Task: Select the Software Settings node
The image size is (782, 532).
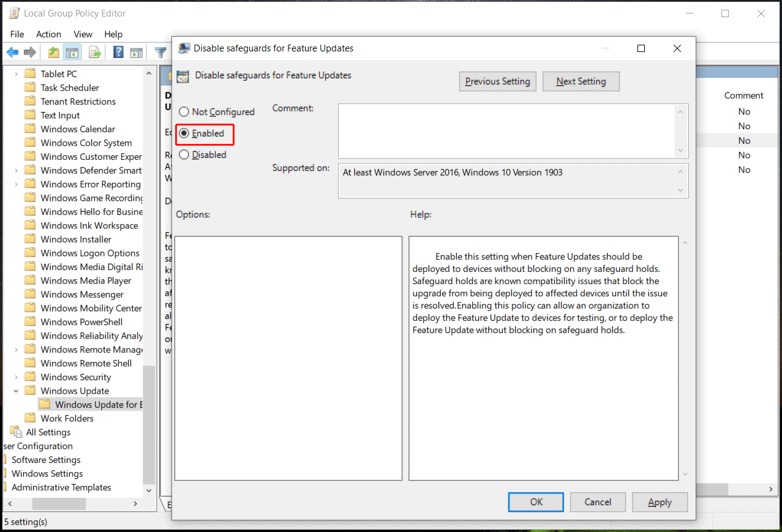Action: [46, 460]
